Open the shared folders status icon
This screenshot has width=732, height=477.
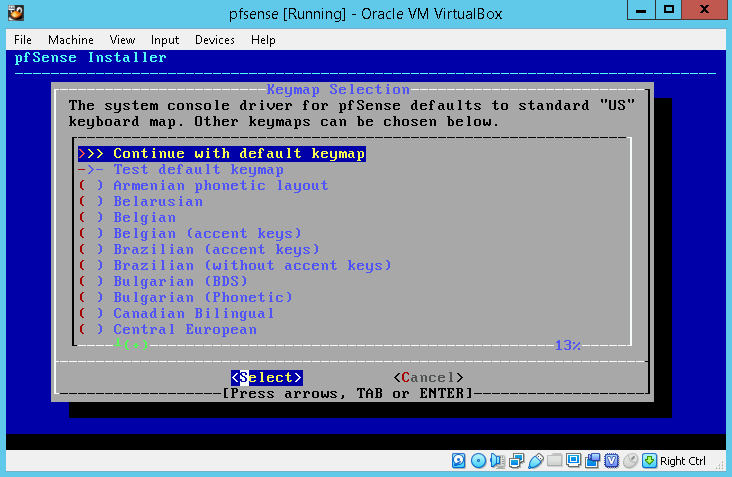(554, 461)
